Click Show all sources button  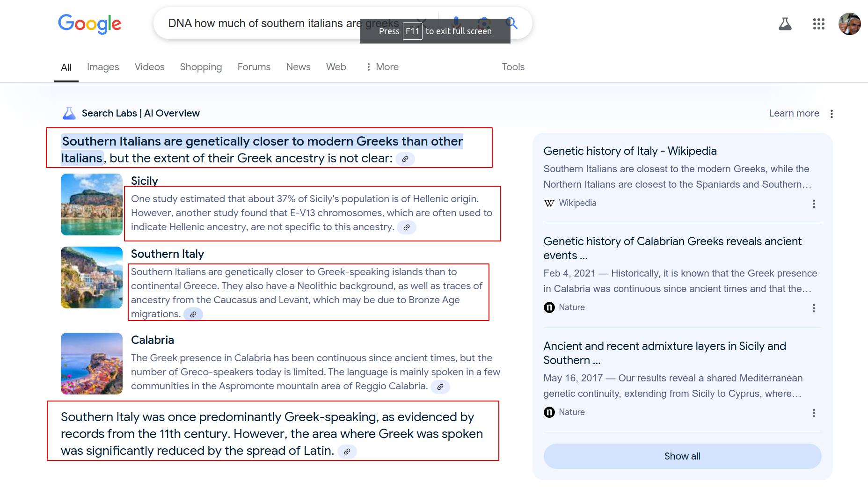coord(682,456)
